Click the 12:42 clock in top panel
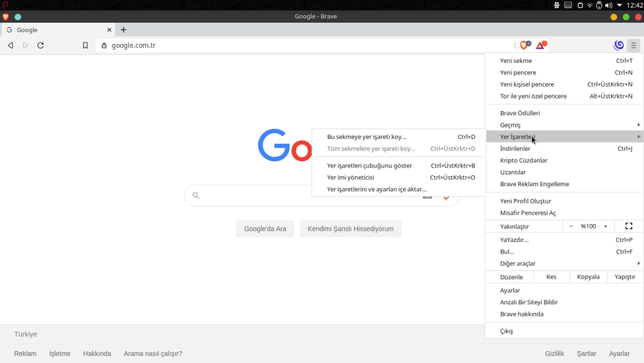 click(635, 5)
